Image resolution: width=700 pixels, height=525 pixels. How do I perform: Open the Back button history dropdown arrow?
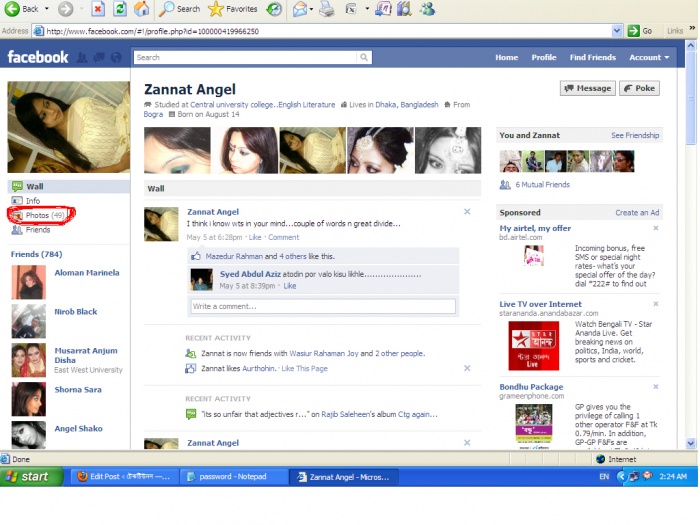click(x=46, y=9)
